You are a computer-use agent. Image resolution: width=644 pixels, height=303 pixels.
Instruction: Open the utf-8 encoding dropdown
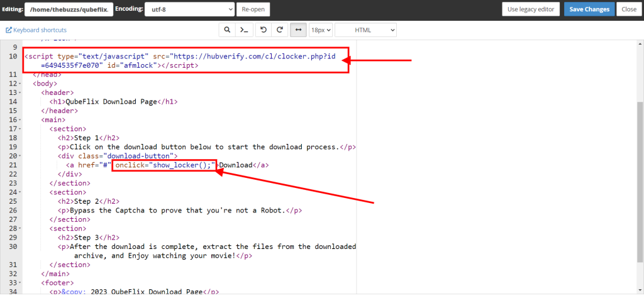coord(189,9)
